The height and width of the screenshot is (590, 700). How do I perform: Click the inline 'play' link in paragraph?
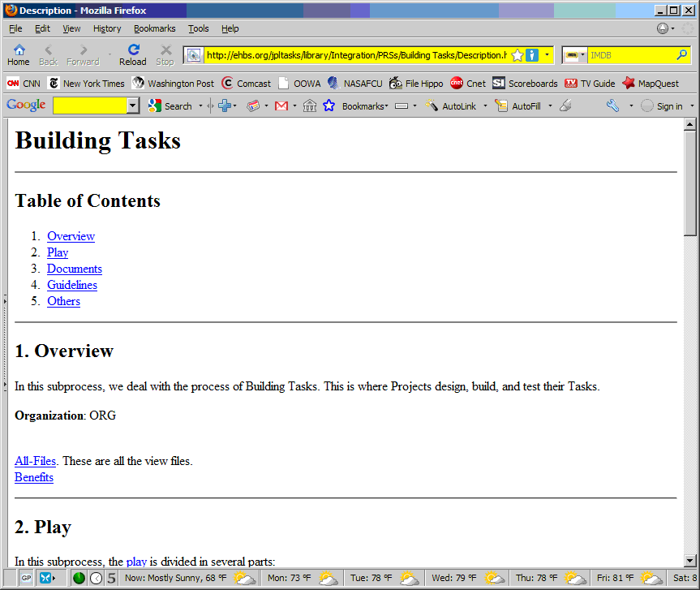136,562
